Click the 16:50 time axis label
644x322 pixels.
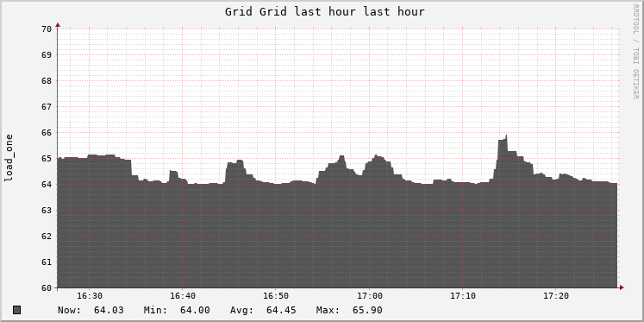[x=276, y=296]
